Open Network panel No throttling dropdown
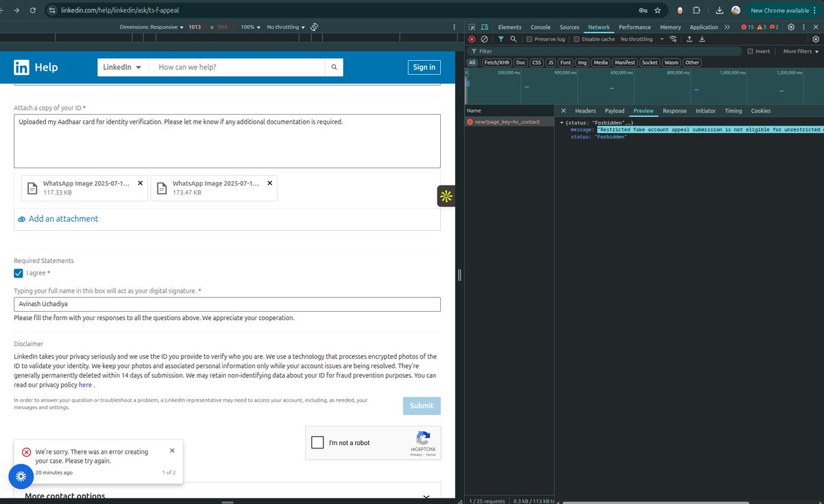 point(642,39)
